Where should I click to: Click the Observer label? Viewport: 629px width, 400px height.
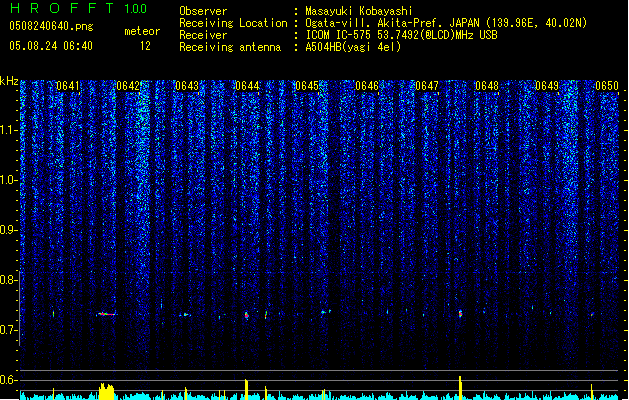point(203,11)
